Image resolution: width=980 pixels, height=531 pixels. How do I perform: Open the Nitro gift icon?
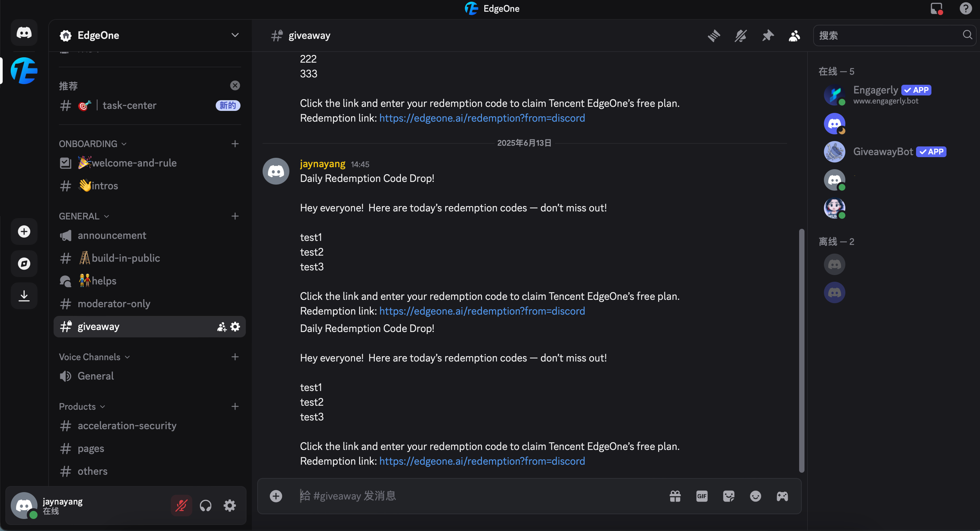pyautogui.click(x=675, y=496)
